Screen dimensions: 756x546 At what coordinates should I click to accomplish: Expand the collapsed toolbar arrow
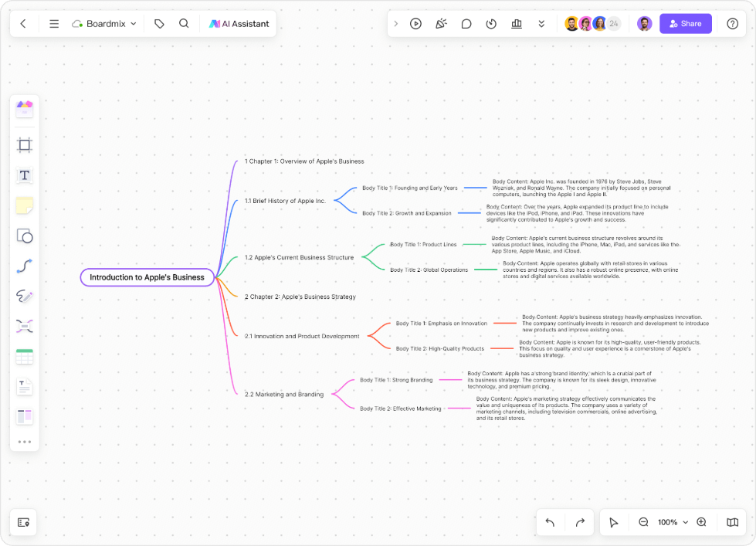pyautogui.click(x=396, y=24)
